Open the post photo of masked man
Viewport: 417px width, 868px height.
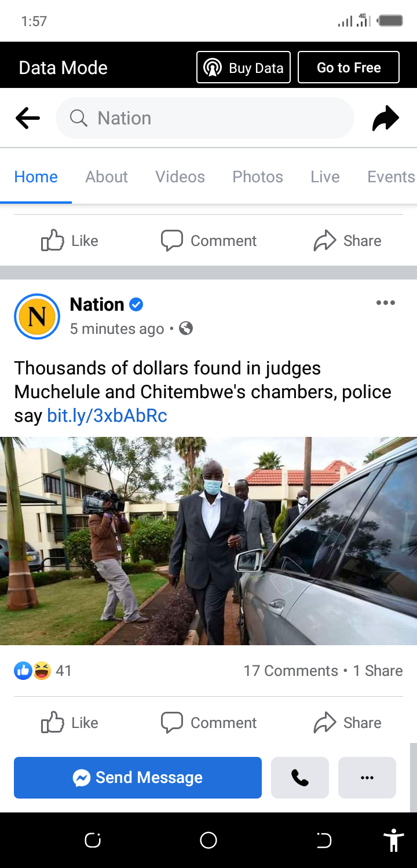tap(209, 541)
